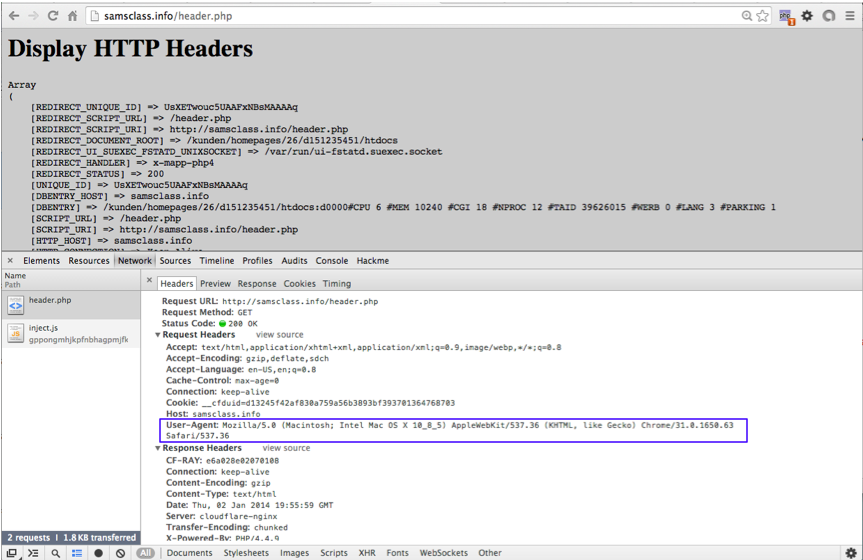Open the Elements panel tab

(x=41, y=260)
